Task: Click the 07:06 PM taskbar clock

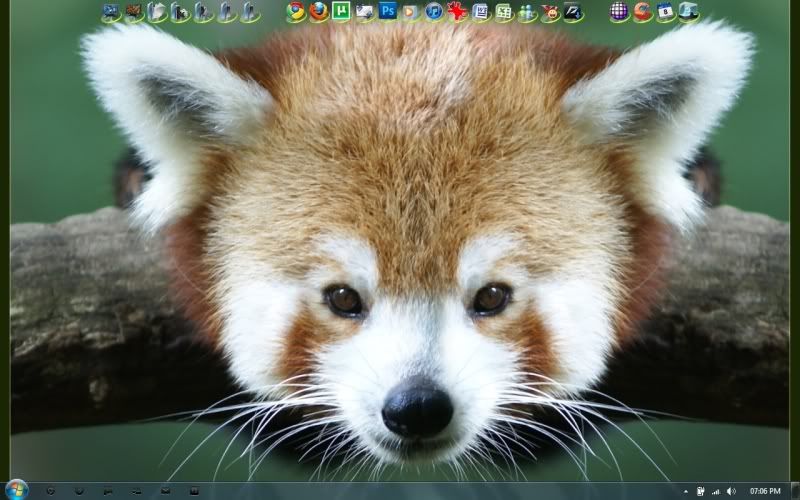Action: [765, 491]
